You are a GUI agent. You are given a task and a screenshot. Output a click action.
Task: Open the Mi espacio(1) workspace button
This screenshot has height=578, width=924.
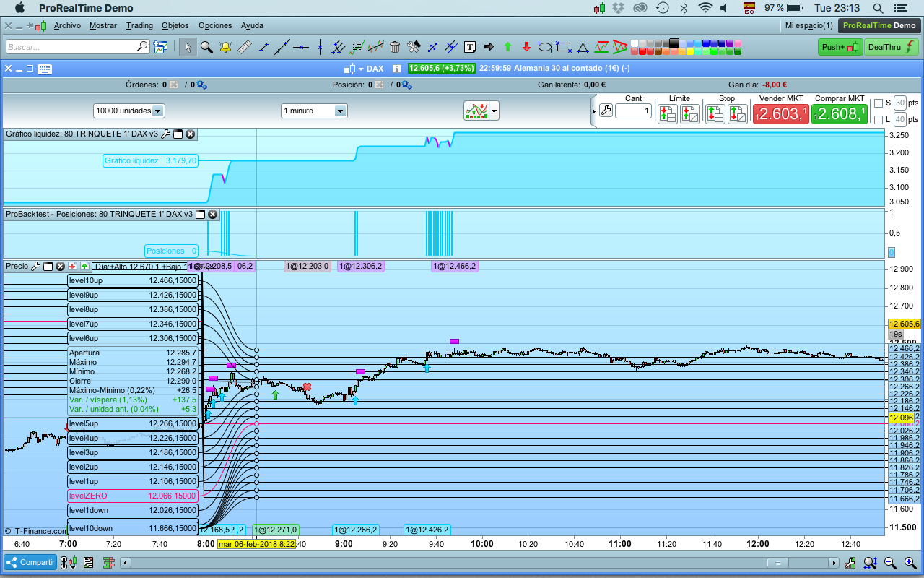[x=808, y=25]
